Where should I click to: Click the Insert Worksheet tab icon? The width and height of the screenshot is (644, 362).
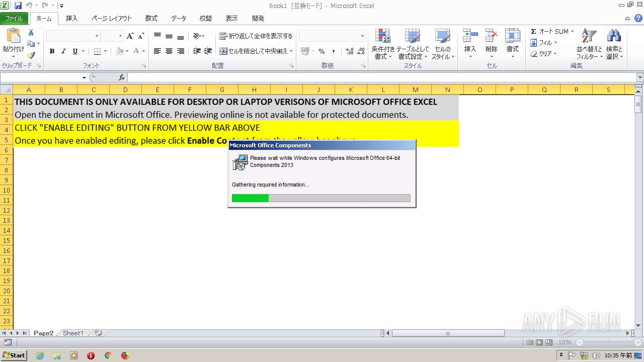click(x=98, y=333)
